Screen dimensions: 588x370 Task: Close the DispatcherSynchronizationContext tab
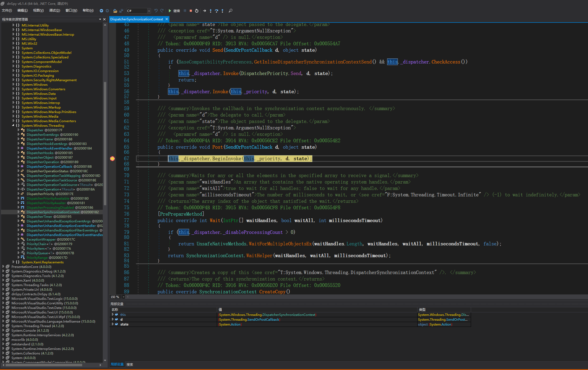167,19
